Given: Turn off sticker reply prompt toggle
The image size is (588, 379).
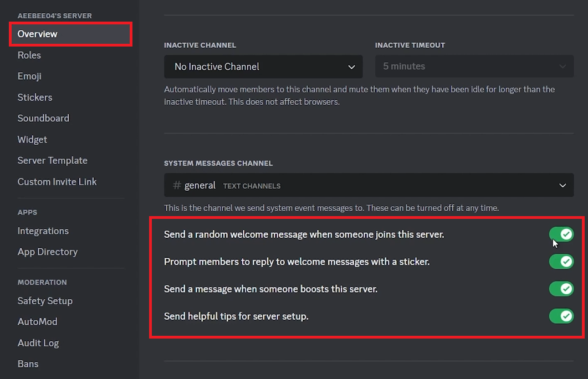Looking at the screenshot, I should (x=561, y=262).
